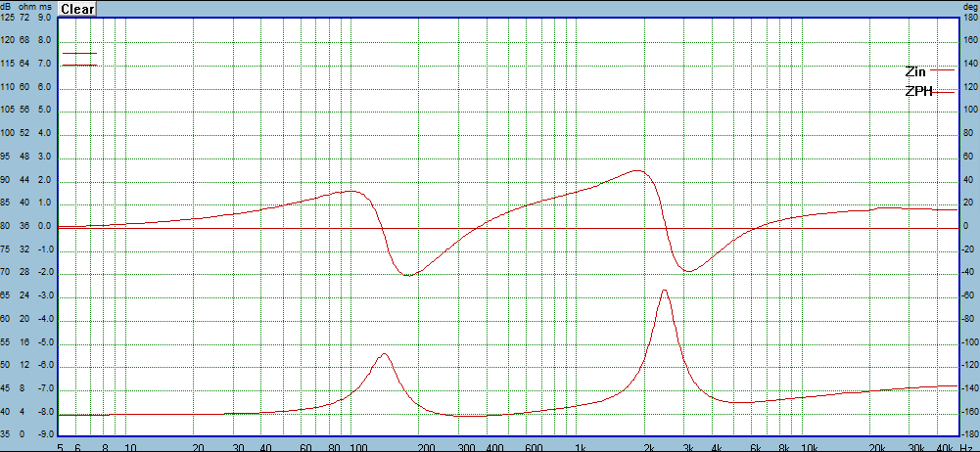
Task: Click the red line swatch beside ZPH
Action: pos(945,92)
